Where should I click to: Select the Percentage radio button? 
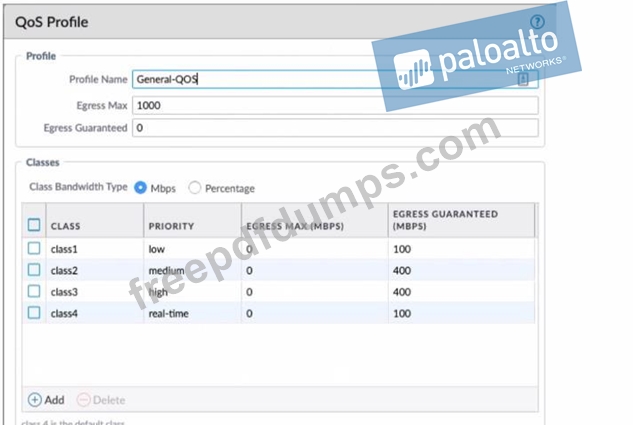195,187
